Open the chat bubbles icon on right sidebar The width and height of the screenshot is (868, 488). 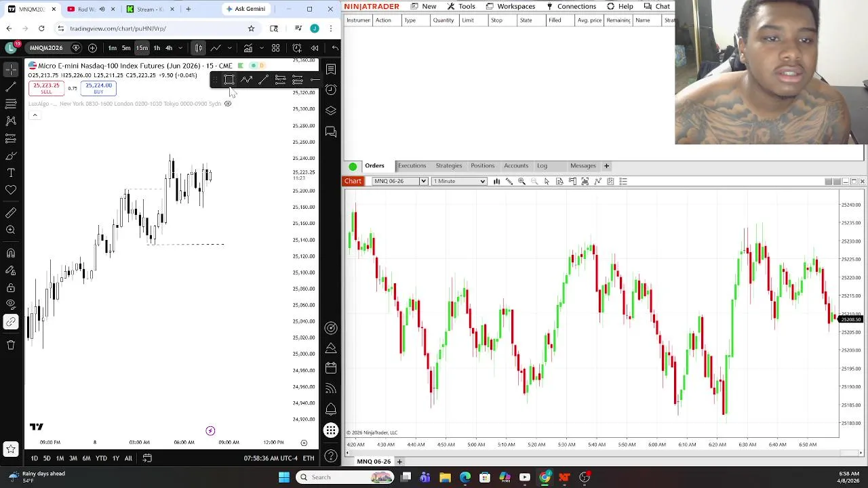331,131
